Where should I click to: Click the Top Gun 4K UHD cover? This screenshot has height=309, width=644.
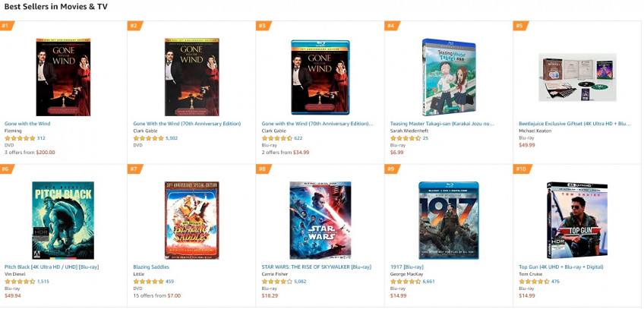pos(577,220)
